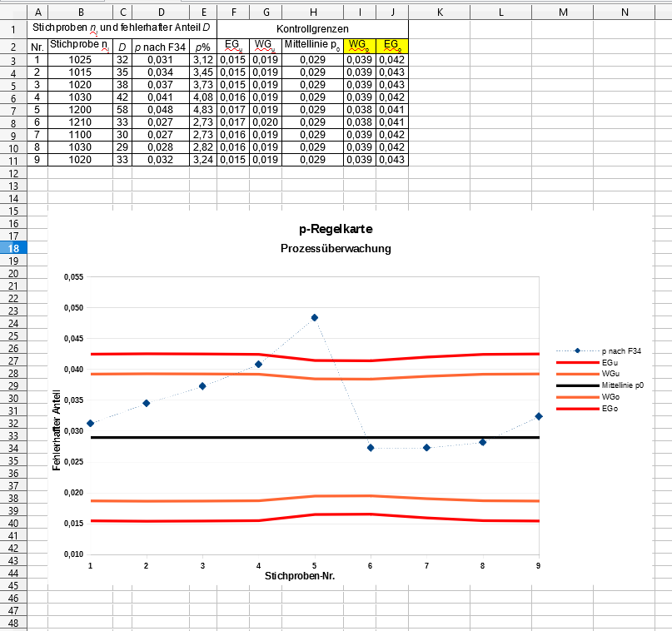The height and width of the screenshot is (631, 672).
Task: Select the Prozessüberwachung chart subtitle
Action: click(x=336, y=248)
